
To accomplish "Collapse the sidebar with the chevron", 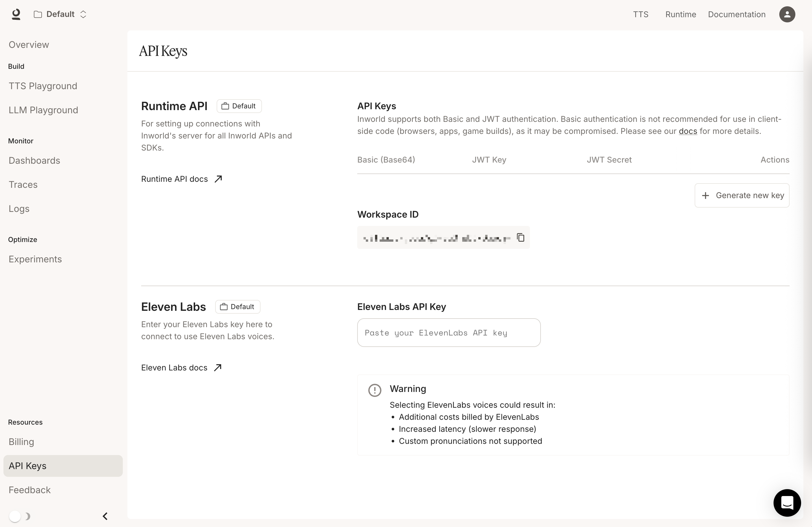I will 105,516.
